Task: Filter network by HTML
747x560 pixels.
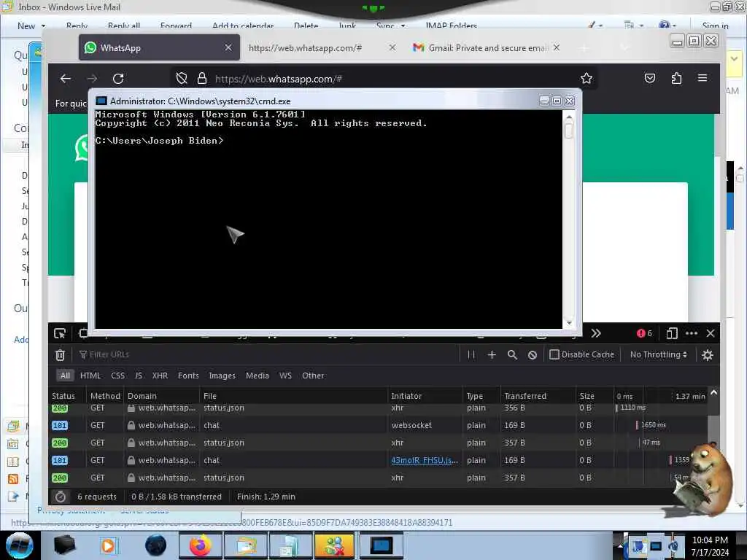Action: 90,376
